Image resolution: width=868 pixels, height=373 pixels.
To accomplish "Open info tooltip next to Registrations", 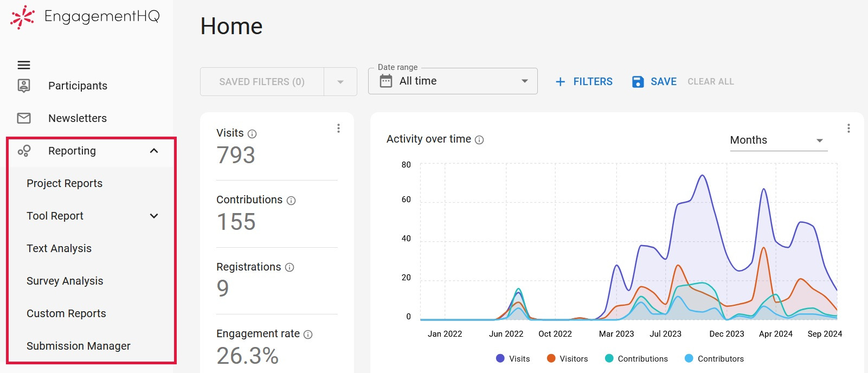I will [x=290, y=267].
